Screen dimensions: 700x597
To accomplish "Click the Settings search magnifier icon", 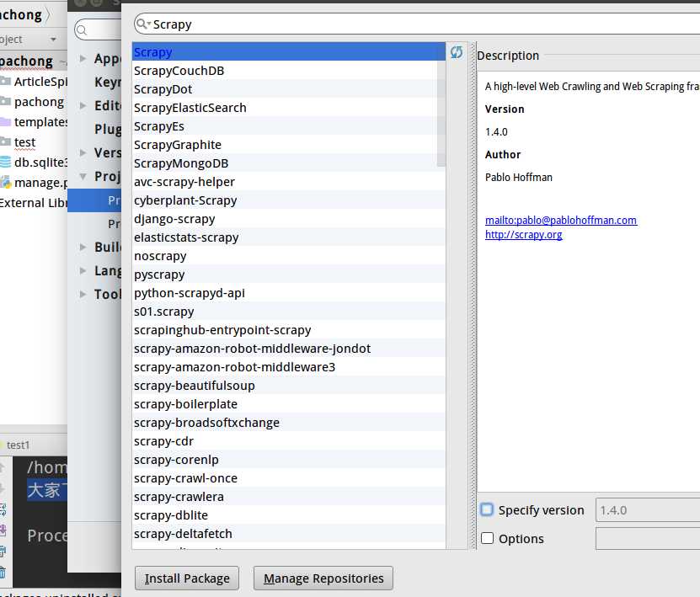I will pos(82,30).
